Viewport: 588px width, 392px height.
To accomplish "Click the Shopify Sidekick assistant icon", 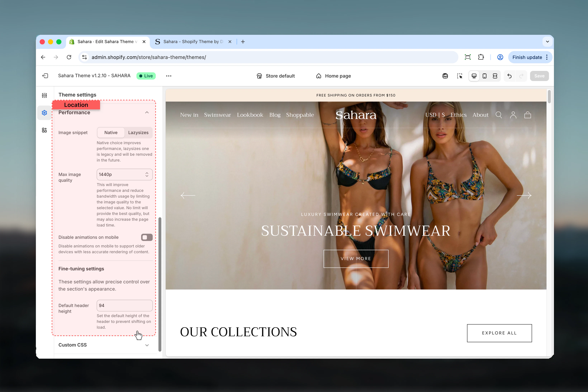I will point(445,76).
